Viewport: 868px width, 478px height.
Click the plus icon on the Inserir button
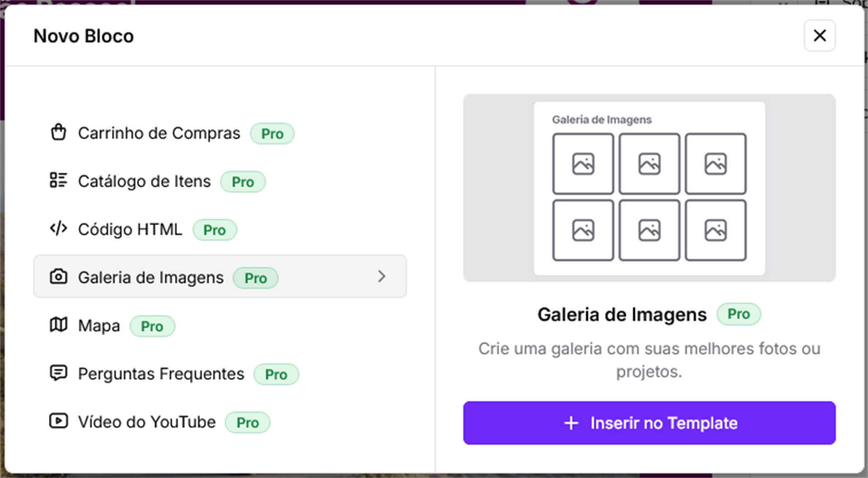coord(571,423)
